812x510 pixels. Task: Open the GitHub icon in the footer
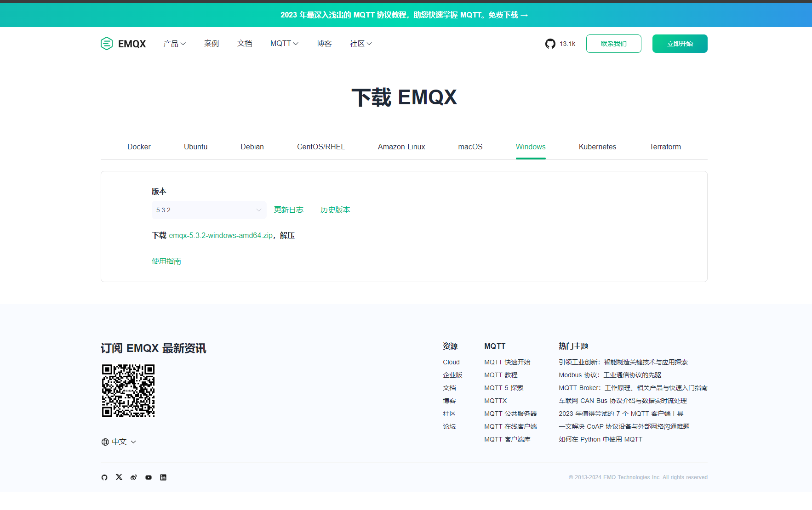pos(104,477)
